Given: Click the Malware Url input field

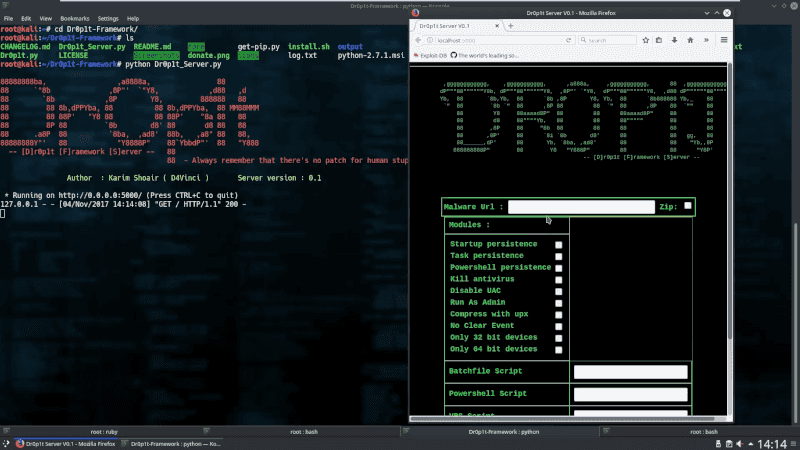Looking at the screenshot, I should click(x=581, y=207).
